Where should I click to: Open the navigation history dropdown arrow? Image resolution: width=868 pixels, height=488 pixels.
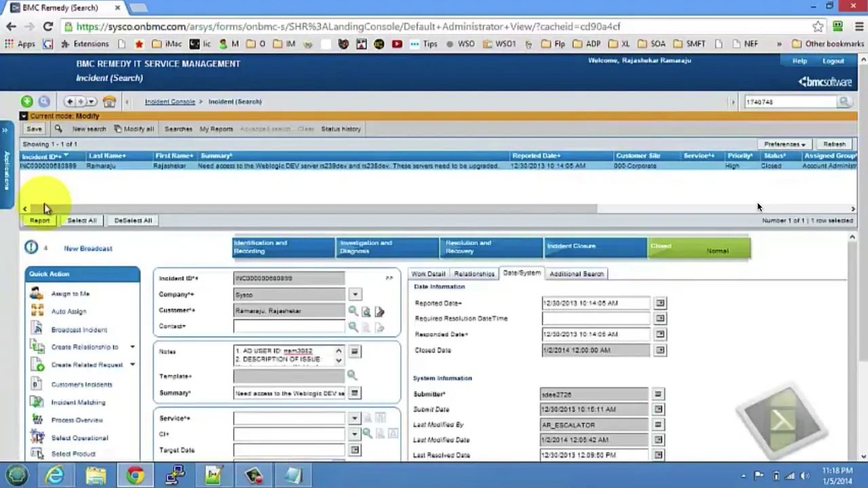(x=92, y=102)
